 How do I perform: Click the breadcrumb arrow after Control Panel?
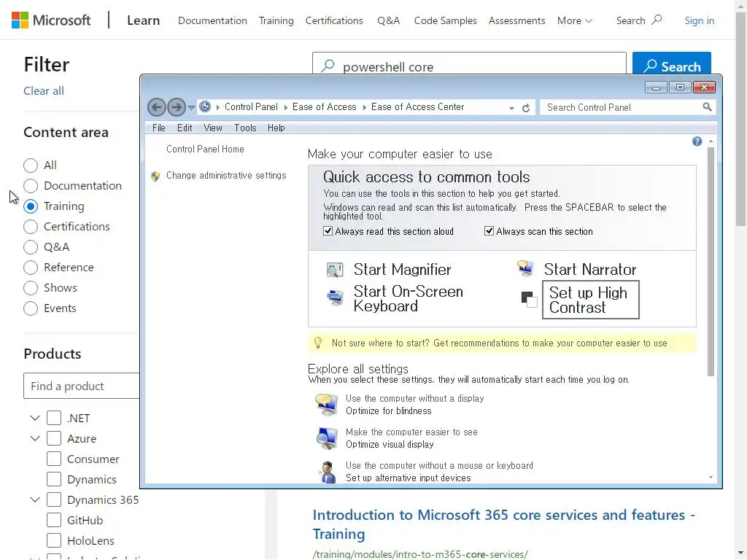click(286, 108)
